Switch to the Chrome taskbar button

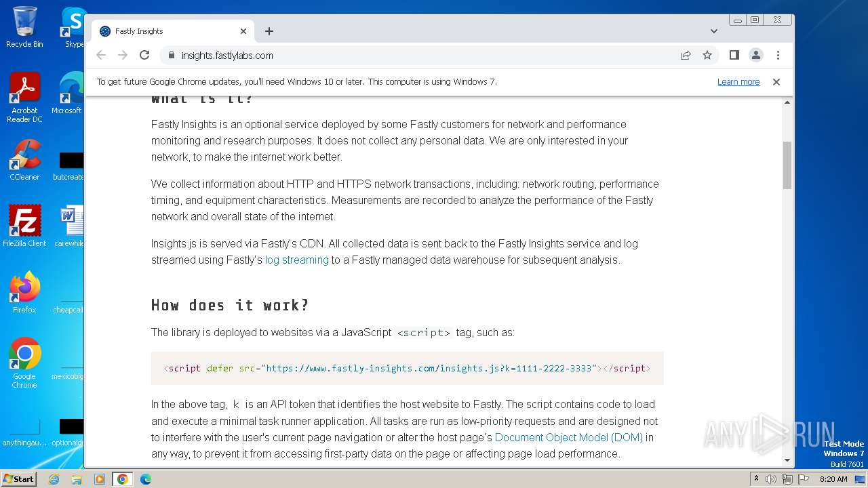coord(123,479)
